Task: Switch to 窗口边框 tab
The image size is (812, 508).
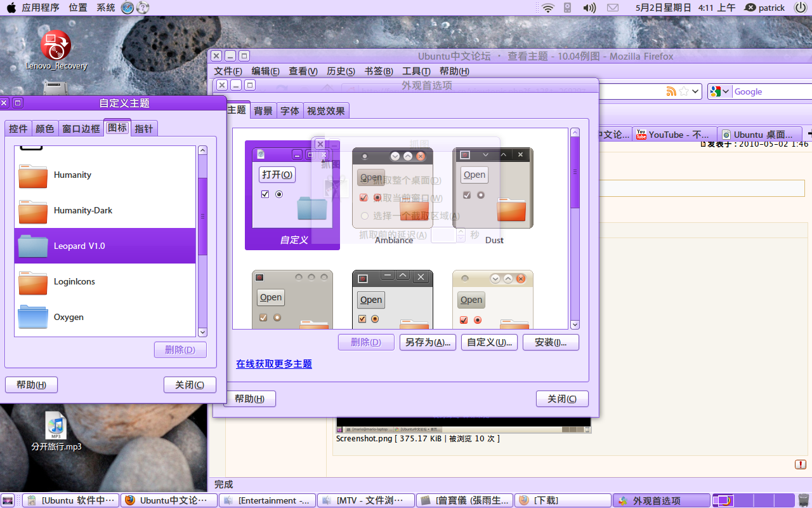Action: pos(81,128)
